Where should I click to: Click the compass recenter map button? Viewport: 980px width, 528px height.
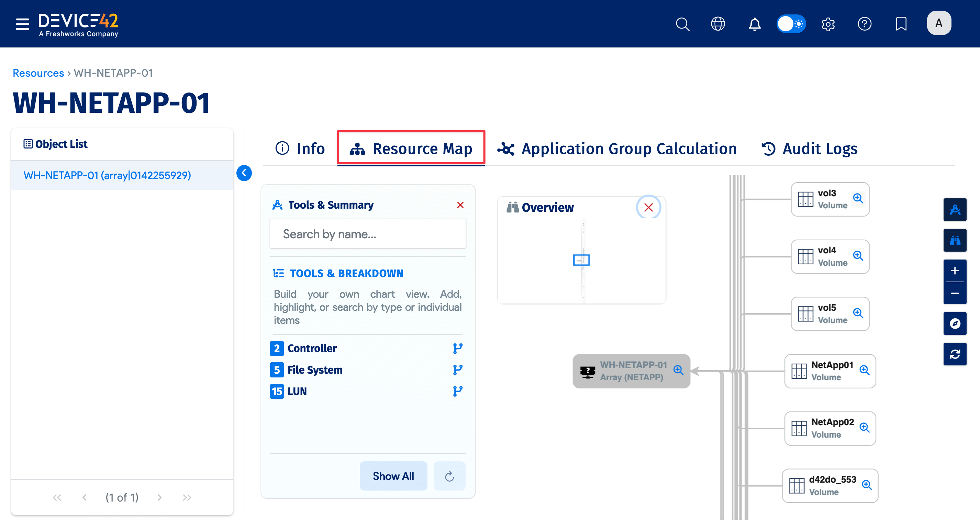[x=955, y=323]
